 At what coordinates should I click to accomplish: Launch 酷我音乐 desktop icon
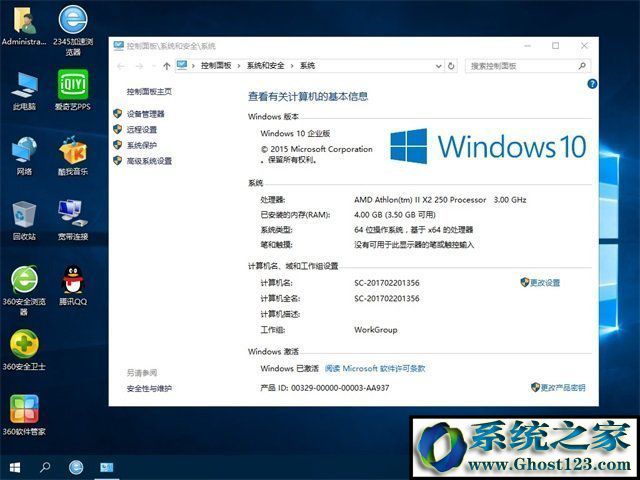click(x=73, y=156)
